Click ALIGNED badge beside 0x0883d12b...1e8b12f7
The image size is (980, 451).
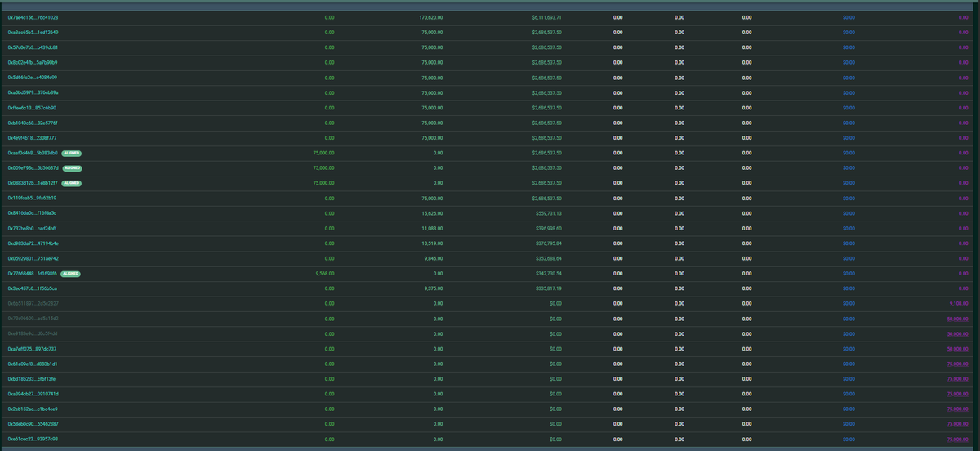pyautogui.click(x=73, y=183)
